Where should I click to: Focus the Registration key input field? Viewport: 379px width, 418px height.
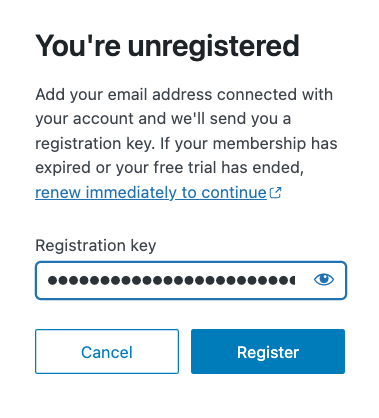191,280
